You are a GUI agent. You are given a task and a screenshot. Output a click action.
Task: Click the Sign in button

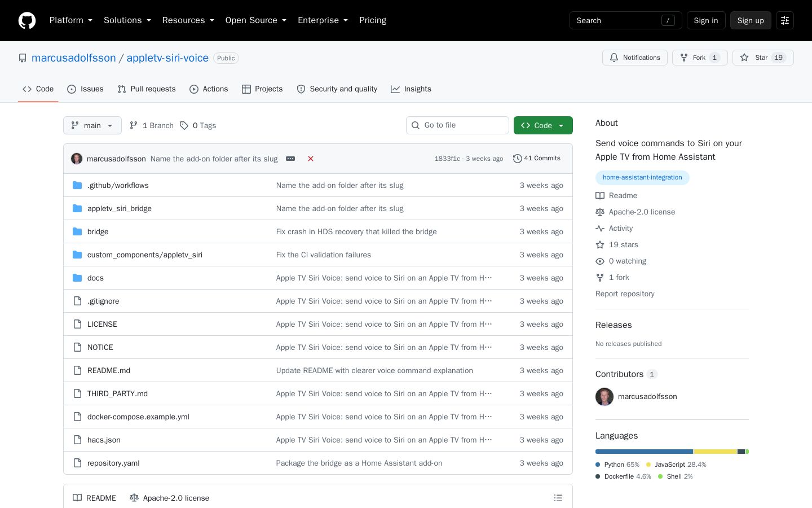coord(706,20)
